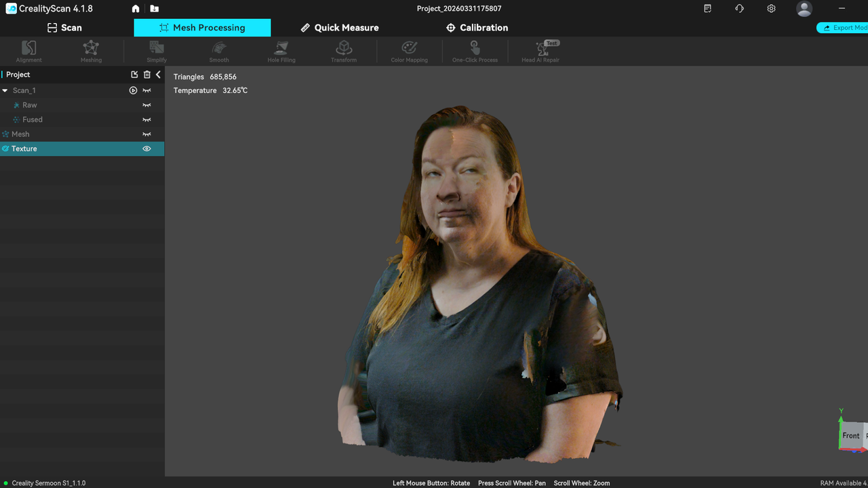Collapse the Scan_1 tree node
868x488 pixels.
[5, 90]
